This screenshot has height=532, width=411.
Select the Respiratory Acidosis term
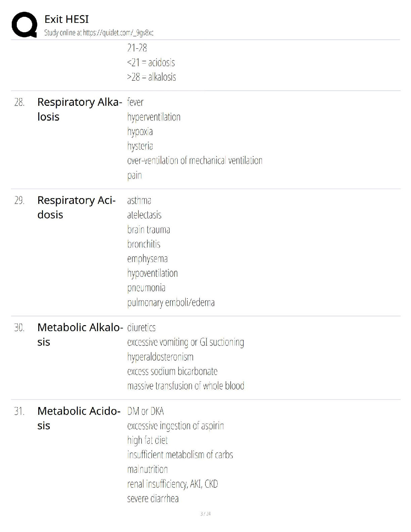77,207
